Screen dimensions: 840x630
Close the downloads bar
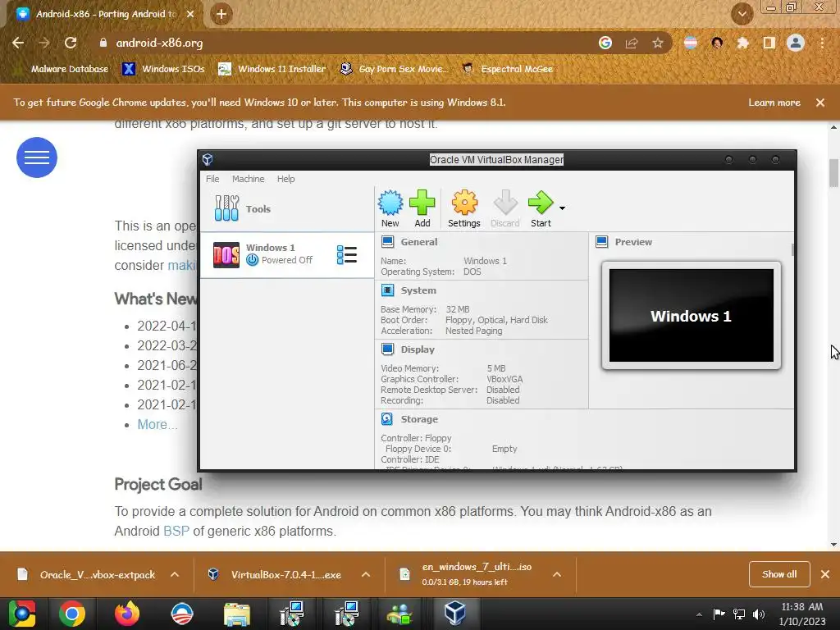[825, 574]
